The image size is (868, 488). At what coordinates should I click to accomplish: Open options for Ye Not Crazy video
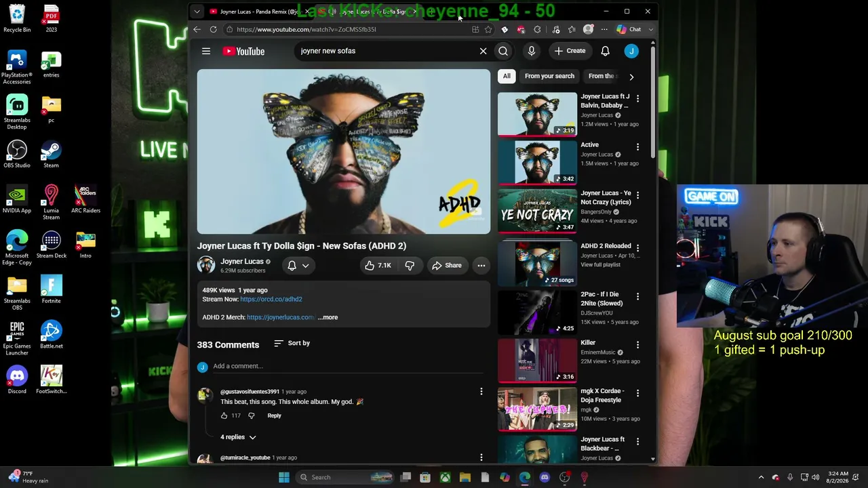637,195
